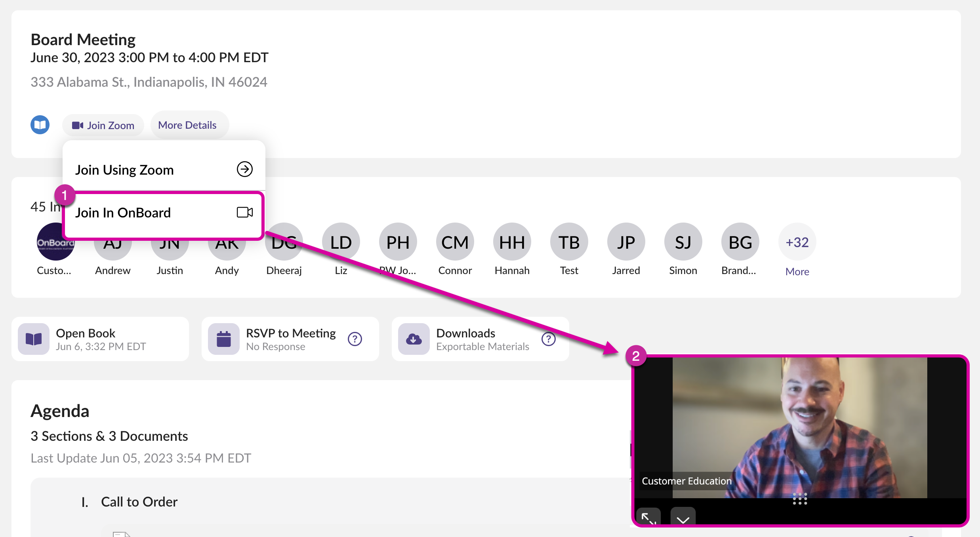Screen dimensions: 980x537
Task: Click the video feed of Customer Education
Action: point(800,428)
